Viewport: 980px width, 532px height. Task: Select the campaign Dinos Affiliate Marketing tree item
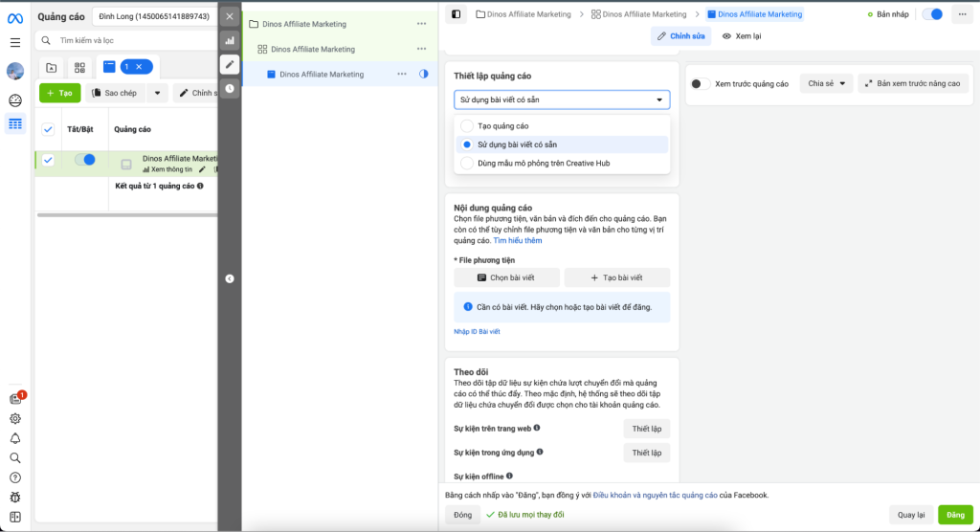pyautogui.click(x=304, y=24)
